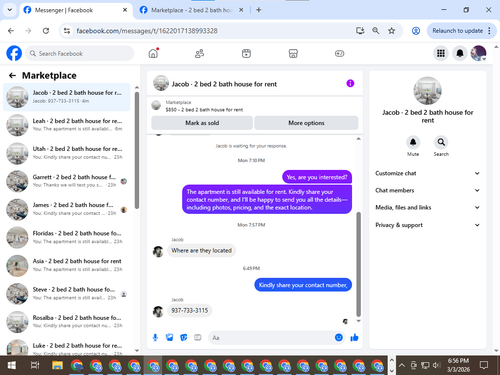Send a thumbs-up like
The height and width of the screenshot is (375, 500).
click(354, 338)
